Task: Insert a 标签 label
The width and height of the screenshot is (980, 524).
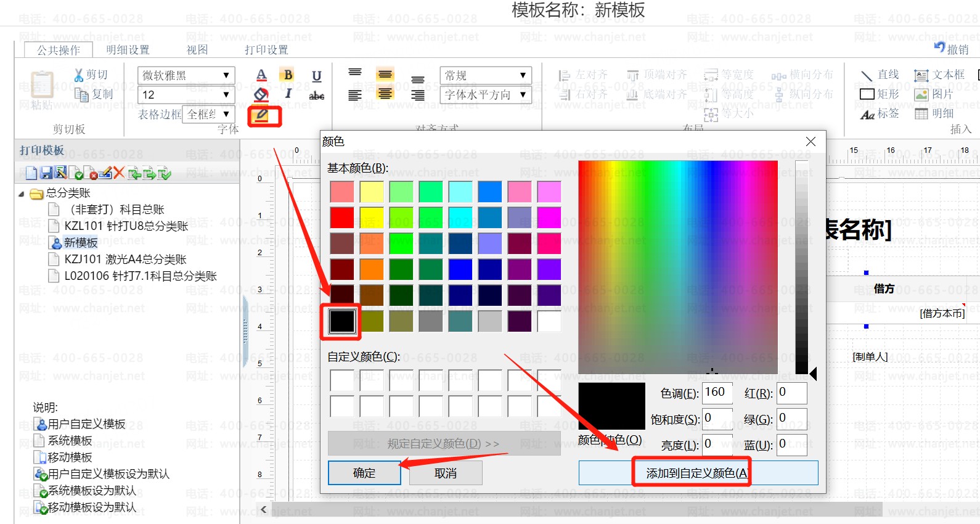Action: (x=880, y=114)
